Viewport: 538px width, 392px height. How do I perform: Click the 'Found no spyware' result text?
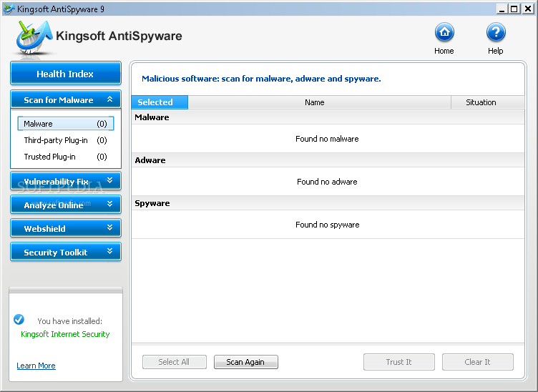[328, 225]
